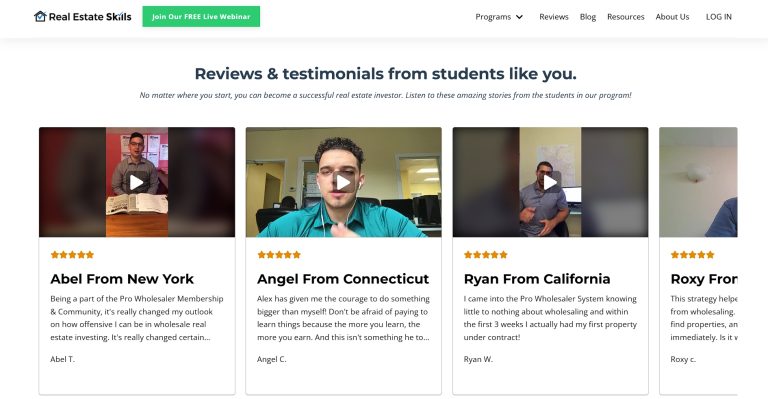The height and width of the screenshot is (399, 768).
Task: Click Join Our FREE Live Webinar button
Action: pos(201,17)
